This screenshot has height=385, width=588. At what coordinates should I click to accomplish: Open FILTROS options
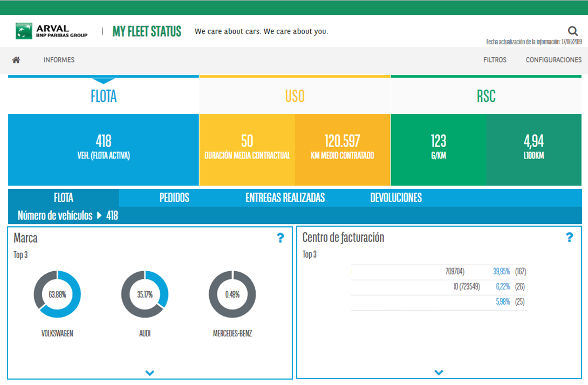(x=495, y=60)
